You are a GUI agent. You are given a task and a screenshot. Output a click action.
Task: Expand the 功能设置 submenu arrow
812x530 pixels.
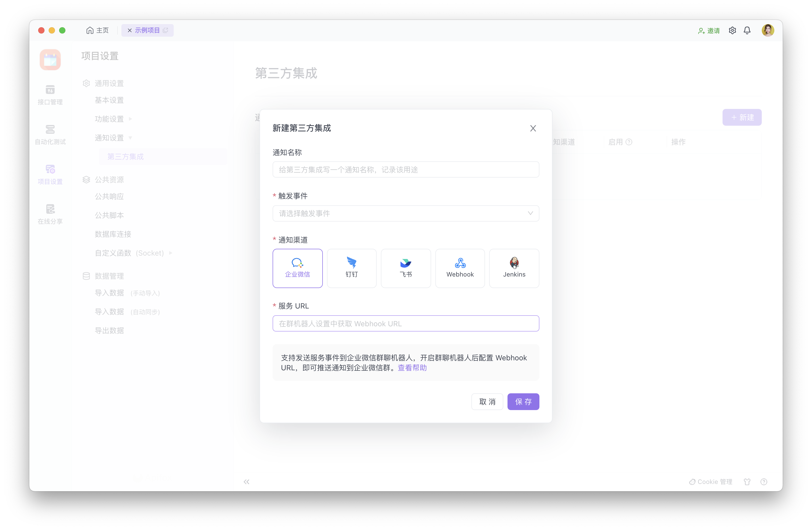click(x=130, y=119)
